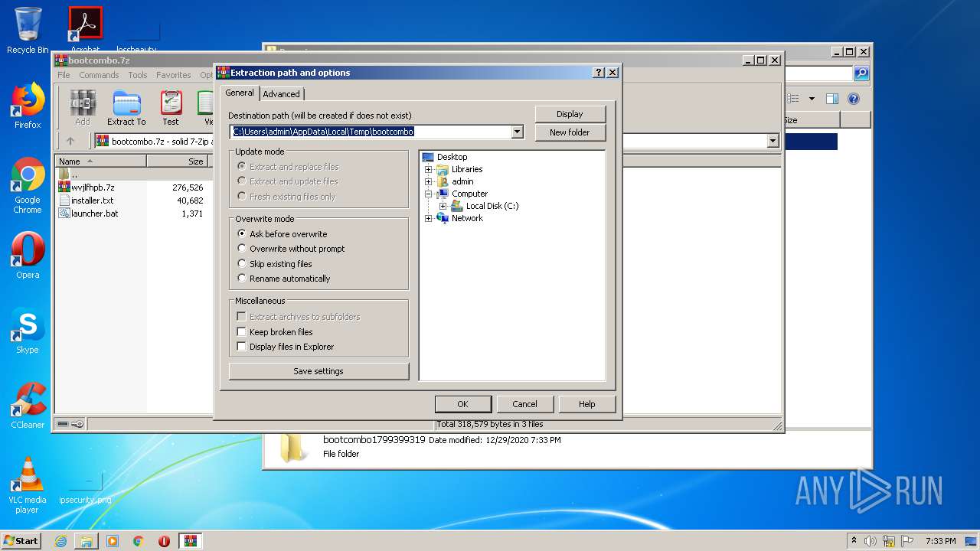Collapse the Computer tree node
The width and height of the screenshot is (980, 551).
pos(429,194)
